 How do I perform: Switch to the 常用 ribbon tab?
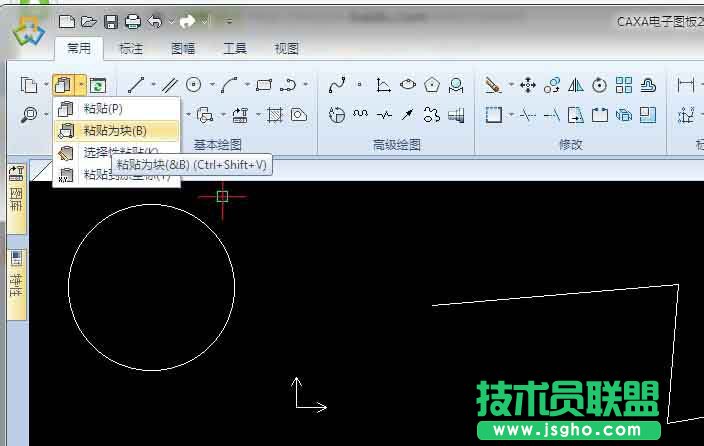coord(79,48)
